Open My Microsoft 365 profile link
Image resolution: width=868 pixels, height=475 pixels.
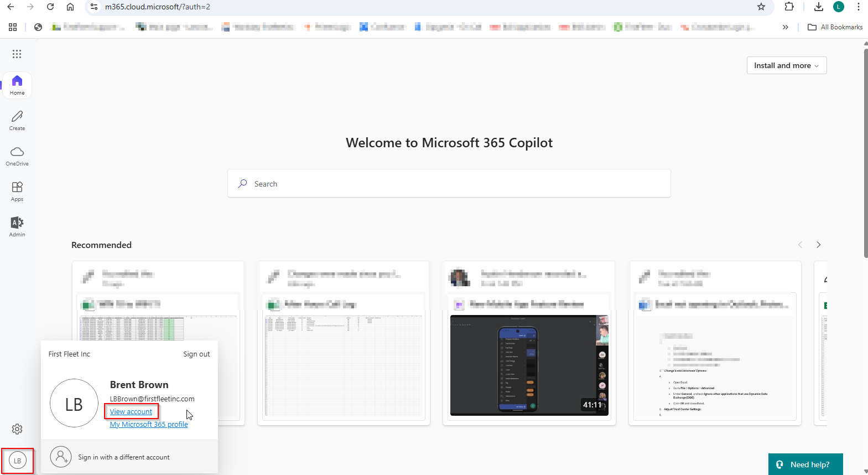point(149,424)
